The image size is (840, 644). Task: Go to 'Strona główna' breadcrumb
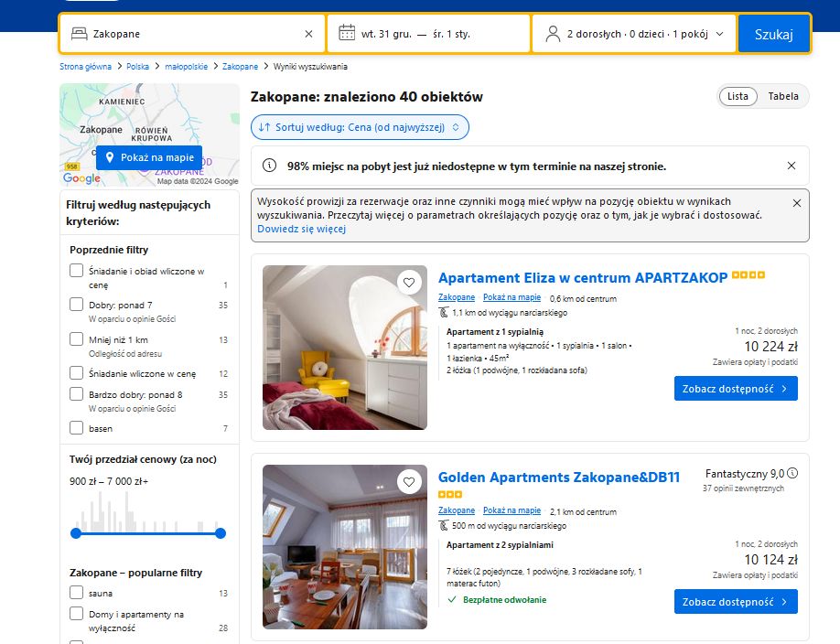[x=85, y=67]
